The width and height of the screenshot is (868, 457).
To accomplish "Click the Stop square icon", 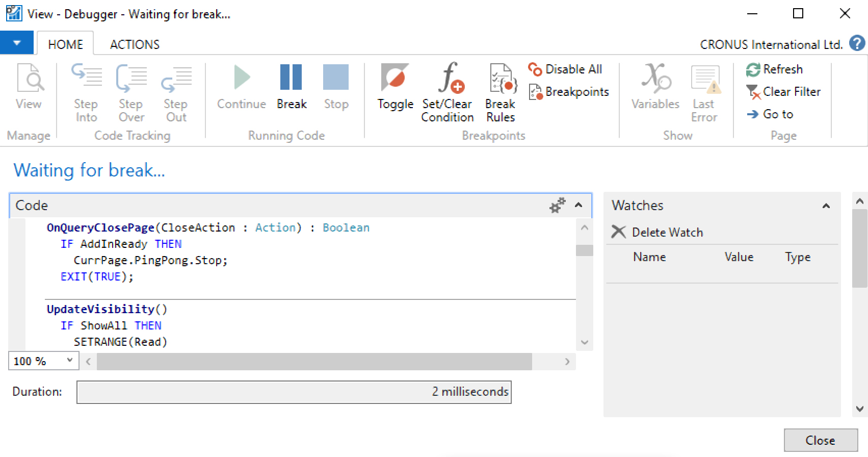I will tap(336, 77).
